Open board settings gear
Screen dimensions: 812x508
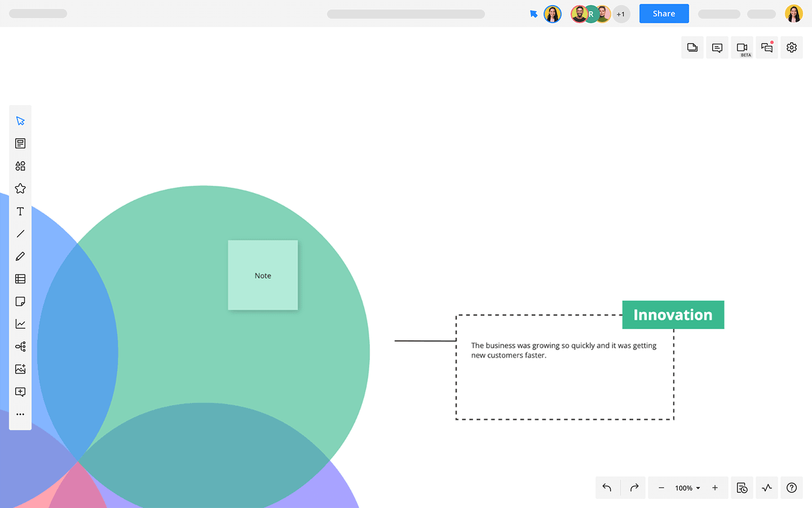pyautogui.click(x=792, y=47)
